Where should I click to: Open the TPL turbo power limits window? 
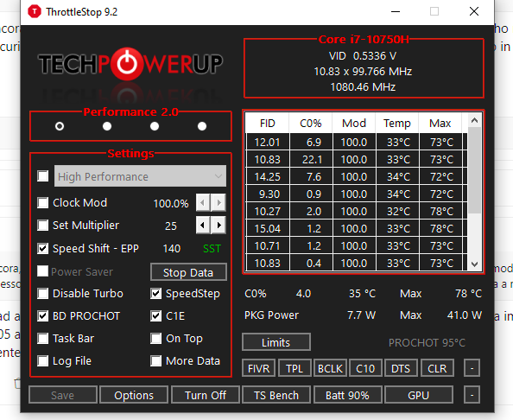pos(294,368)
